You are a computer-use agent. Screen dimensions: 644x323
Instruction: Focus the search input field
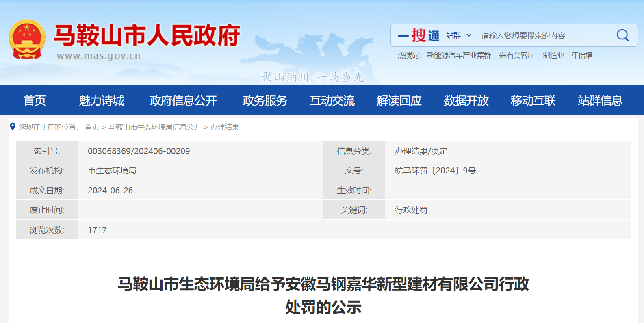point(545,35)
